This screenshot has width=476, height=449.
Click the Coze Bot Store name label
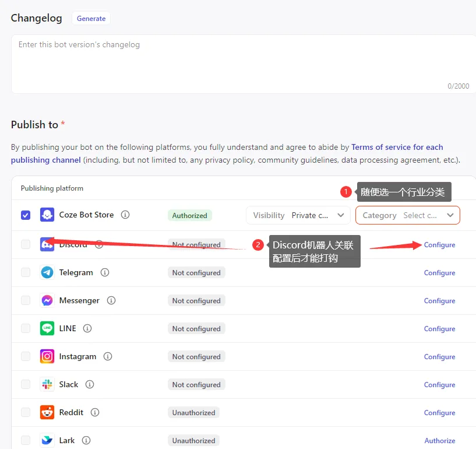click(x=86, y=215)
